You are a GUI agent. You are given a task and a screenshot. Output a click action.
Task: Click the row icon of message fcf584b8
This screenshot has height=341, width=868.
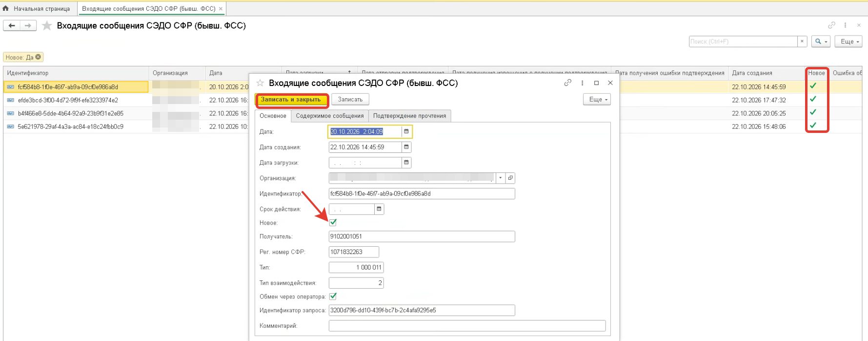click(x=10, y=87)
